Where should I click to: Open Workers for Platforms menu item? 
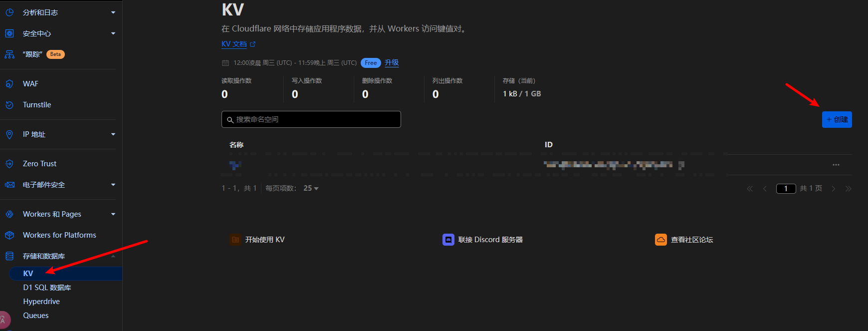point(59,235)
